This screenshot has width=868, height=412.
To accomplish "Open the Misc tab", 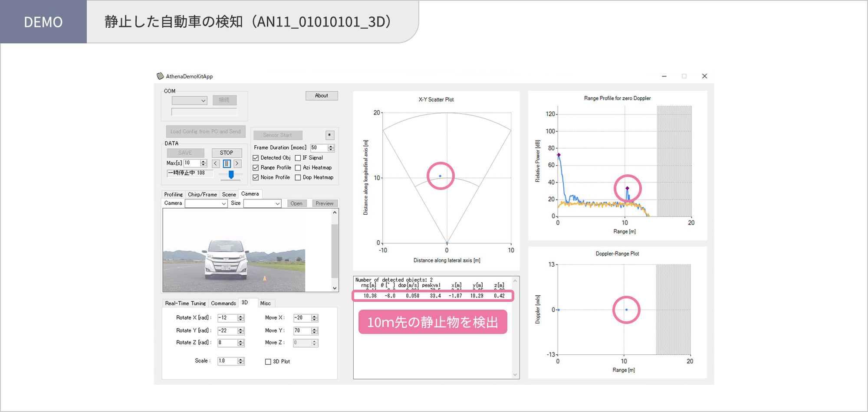I will [266, 304].
